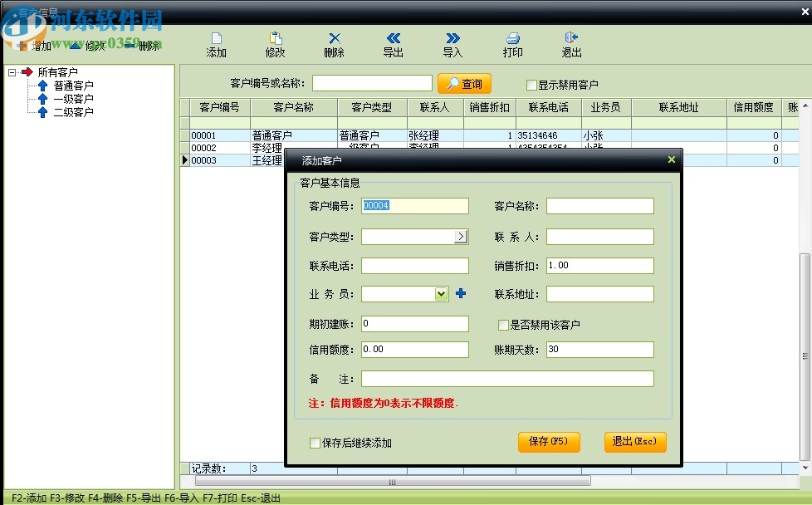Select 普通客户 in the sidebar tree
This screenshot has height=505, width=812.
pos(72,85)
